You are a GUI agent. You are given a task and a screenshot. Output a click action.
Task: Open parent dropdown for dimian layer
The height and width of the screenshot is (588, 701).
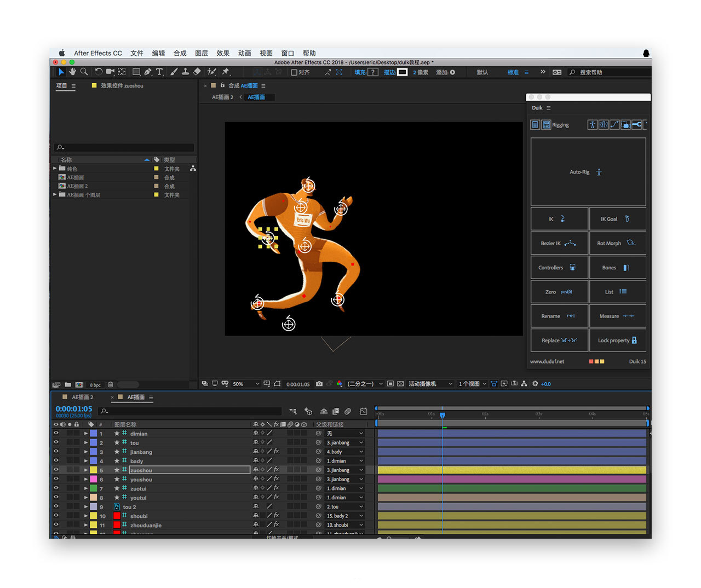(344, 433)
